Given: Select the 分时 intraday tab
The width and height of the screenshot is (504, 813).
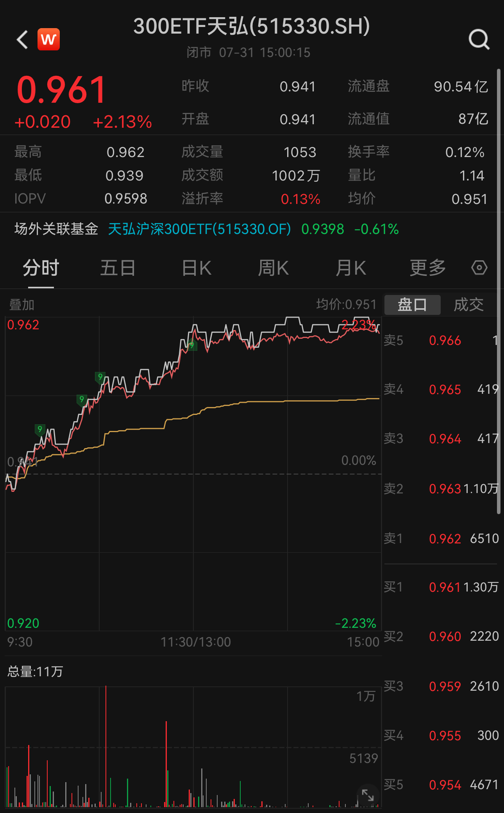Looking at the screenshot, I should [41, 268].
